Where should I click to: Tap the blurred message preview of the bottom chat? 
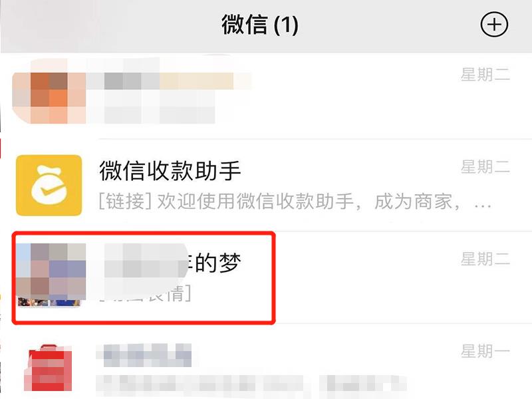coord(251,386)
